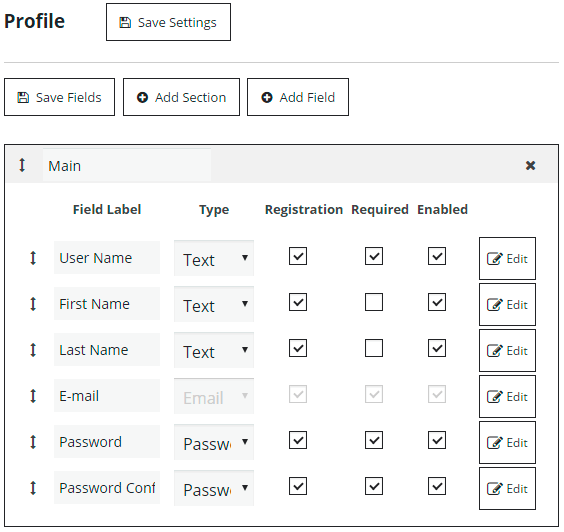Click the Required column header
This screenshot has width=564, height=532.
click(x=380, y=210)
